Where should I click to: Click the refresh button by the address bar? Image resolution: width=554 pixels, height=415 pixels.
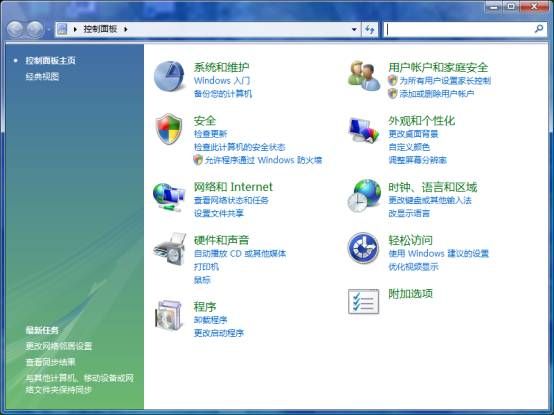click(370, 29)
